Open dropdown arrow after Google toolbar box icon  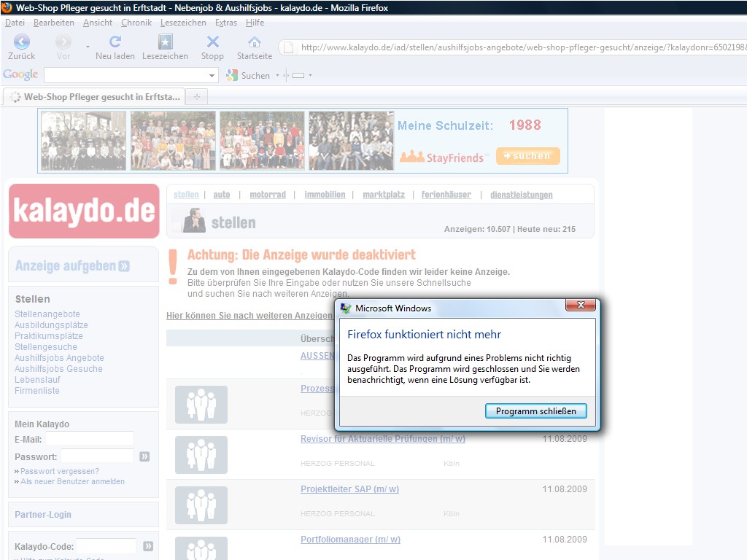[311, 75]
